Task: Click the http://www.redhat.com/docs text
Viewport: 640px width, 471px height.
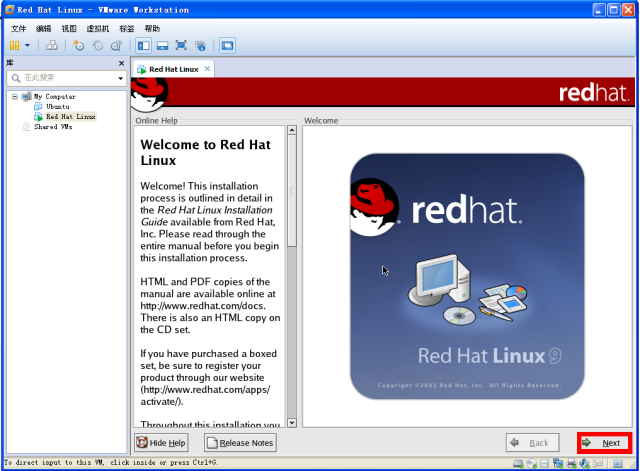Action: [x=202, y=306]
